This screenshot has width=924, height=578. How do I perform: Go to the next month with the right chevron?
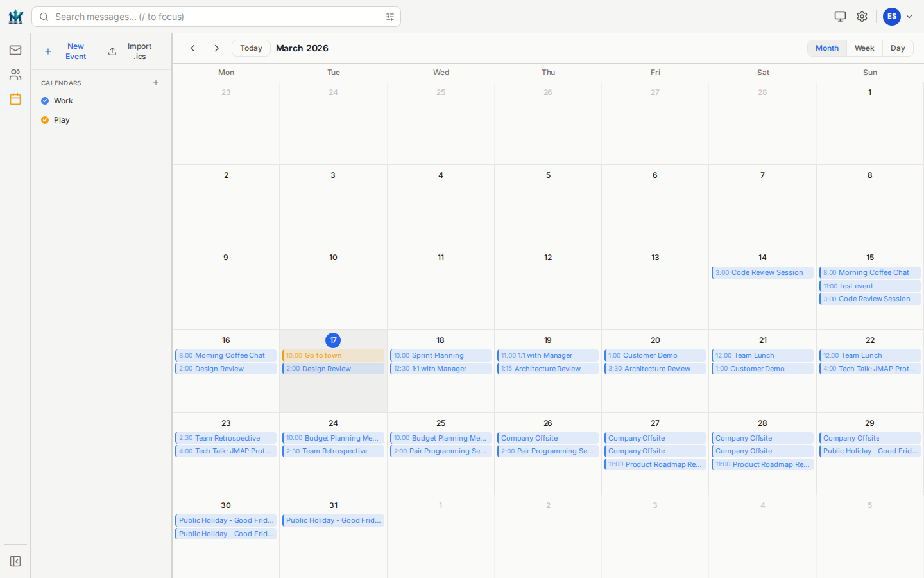(x=217, y=48)
